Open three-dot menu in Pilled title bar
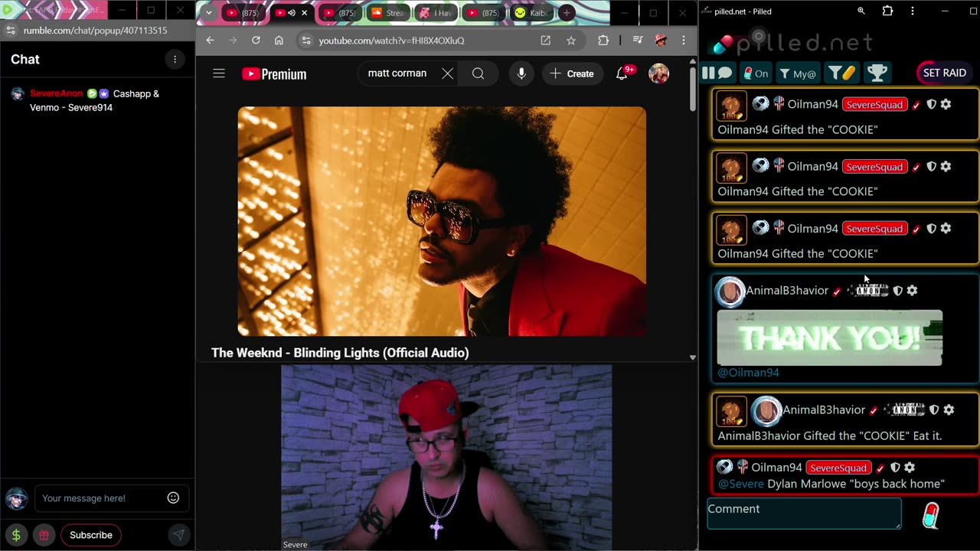Screen dimensions: 980x551 [913, 11]
